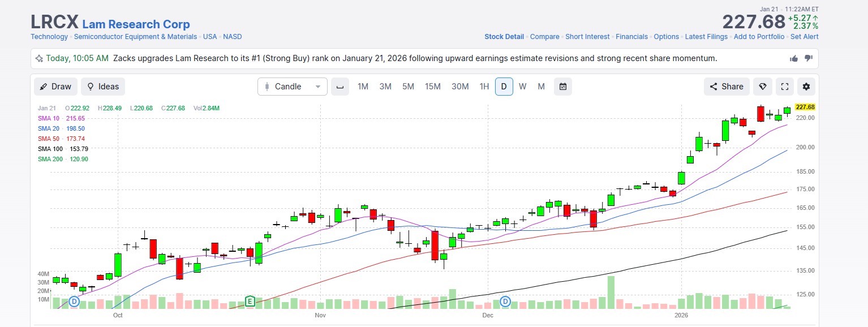This screenshot has width=868, height=327.
Task: Click the Draw button
Action: click(x=55, y=87)
